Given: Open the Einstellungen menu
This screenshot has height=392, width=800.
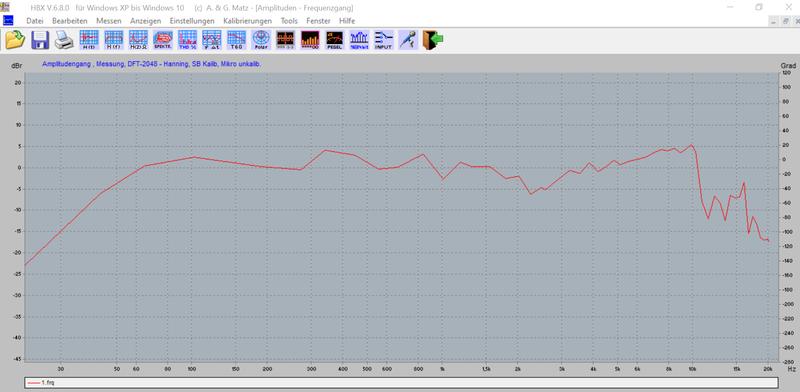Looking at the screenshot, I should [x=192, y=21].
